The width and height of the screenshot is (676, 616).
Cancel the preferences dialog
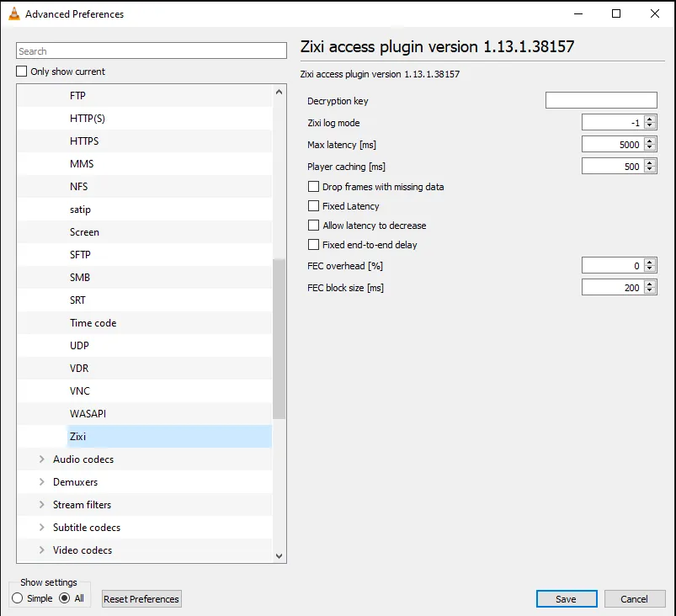click(x=635, y=599)
